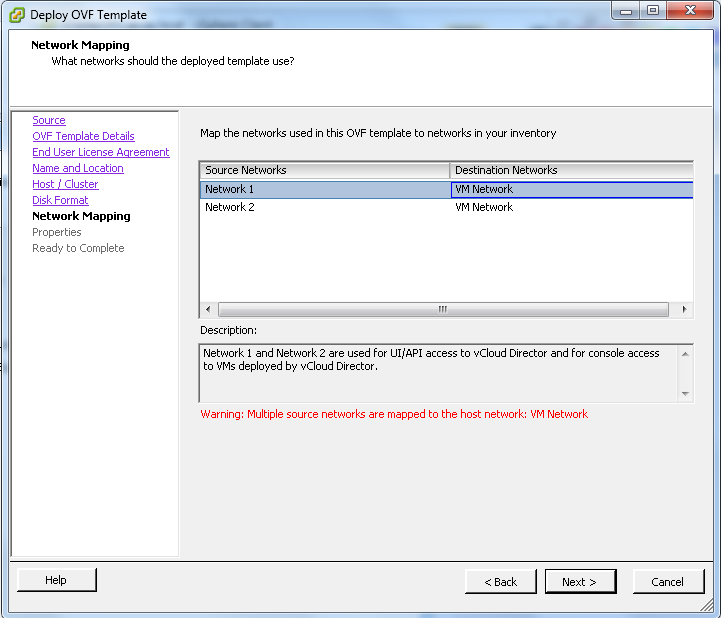Go back with the < Back button

pyautogui.click(x=500, y=582)
